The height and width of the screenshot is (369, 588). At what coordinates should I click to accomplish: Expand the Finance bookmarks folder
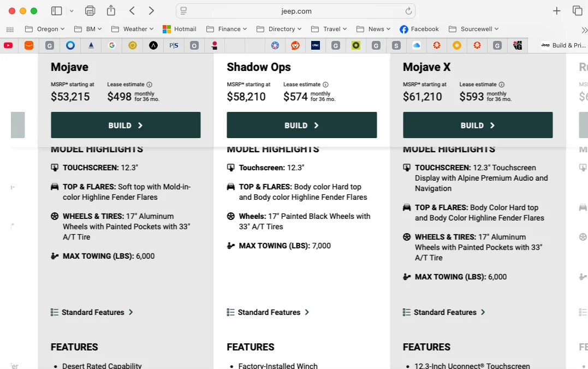click(x=227, y=29)
